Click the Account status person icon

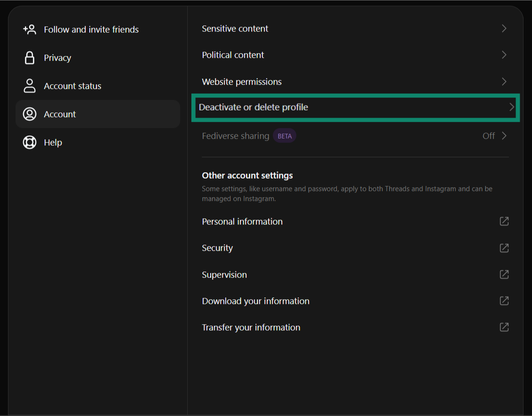click(30, 86)
